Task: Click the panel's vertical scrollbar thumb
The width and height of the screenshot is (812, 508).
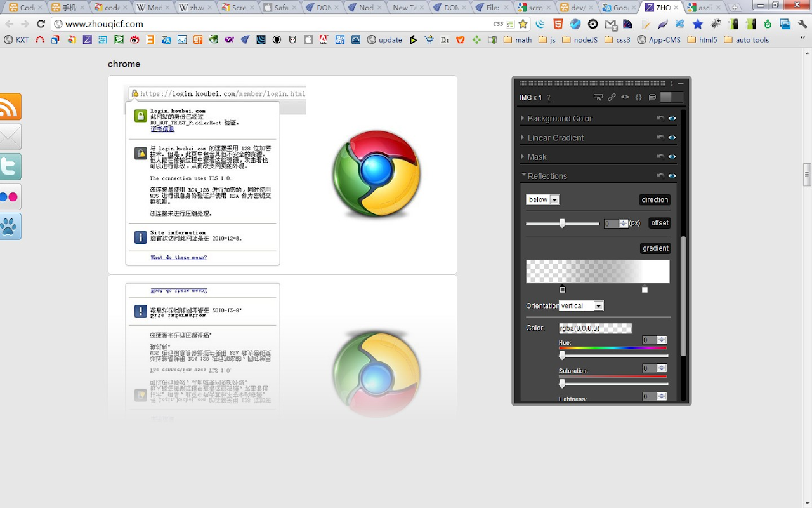Action: [683, 295]
